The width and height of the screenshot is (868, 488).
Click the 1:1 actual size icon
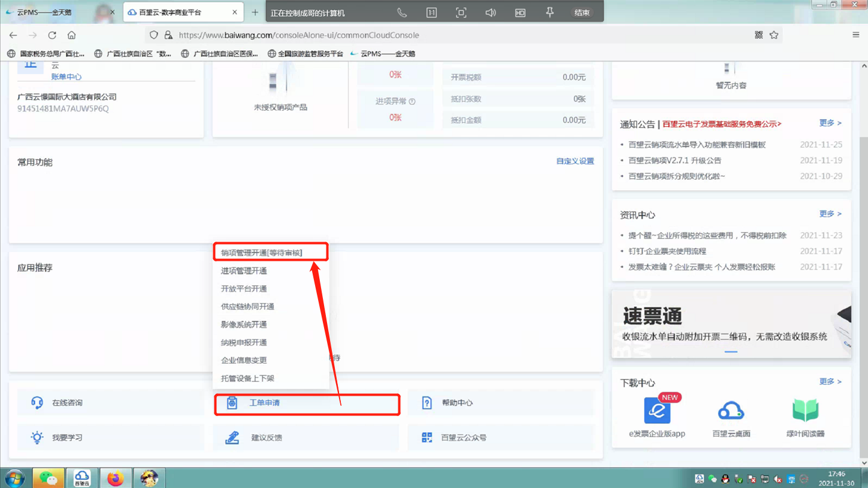[x=431, y=13]
